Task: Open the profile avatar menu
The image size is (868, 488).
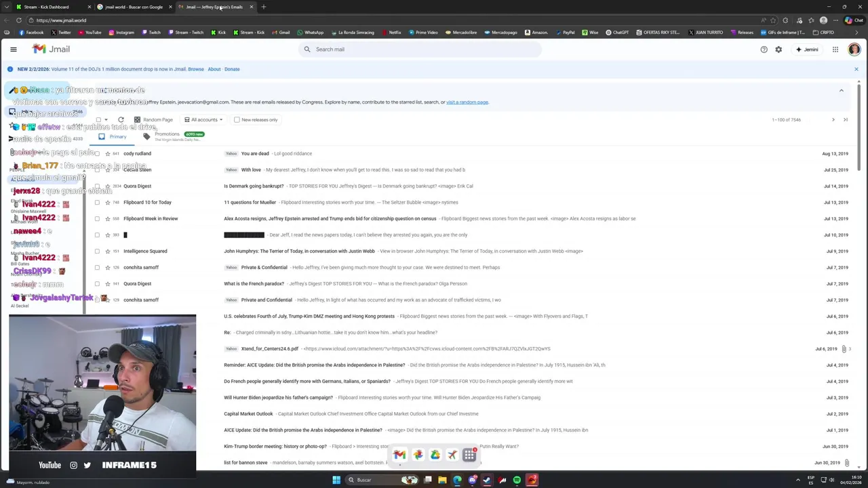Action: click(x=854, y=49)
